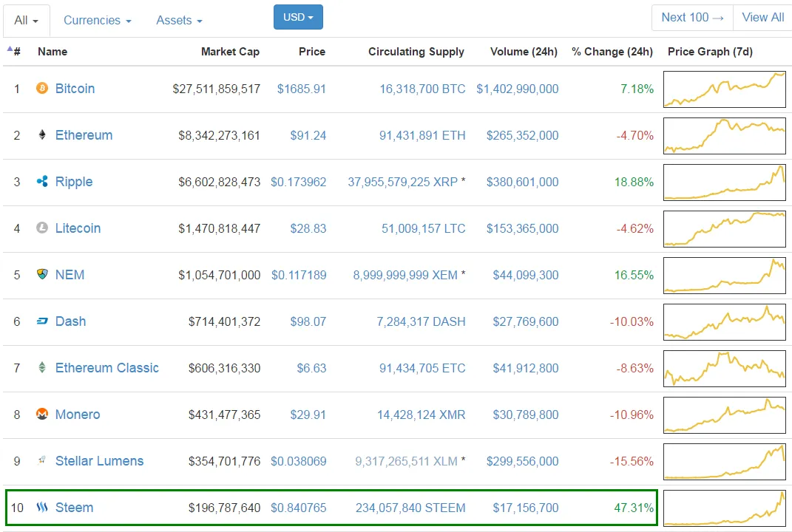Open the USD currency dropdown
Image resolution: width=792 pixels, height=532 pixels.
[298, 17]
